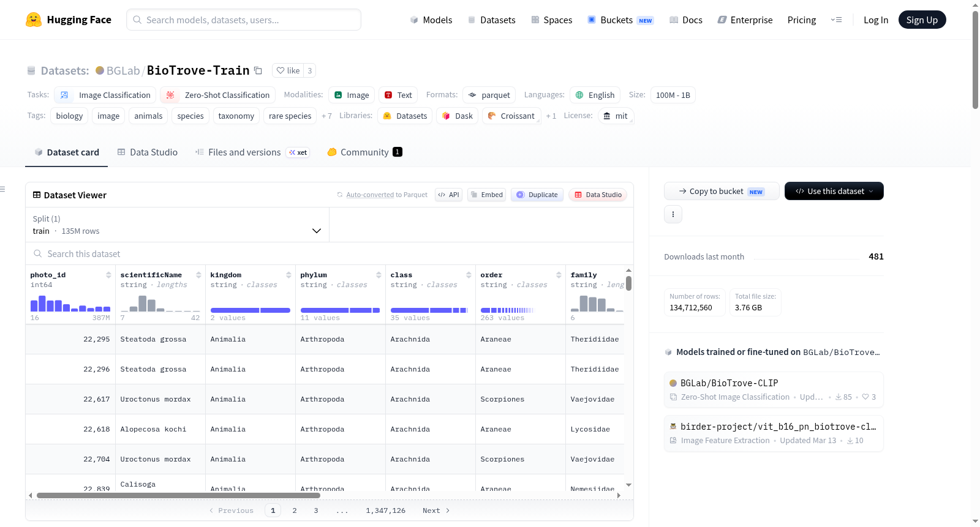The image size is (980, 527).
Task: Sort the class column
Action: (x=469, y=275)
